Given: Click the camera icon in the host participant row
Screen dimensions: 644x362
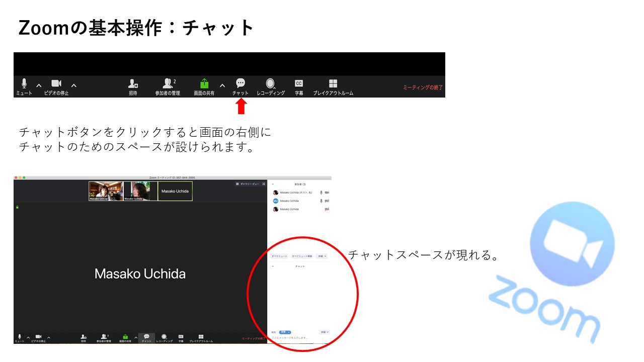Looking at the screenshot, I should tap(327, 193).
